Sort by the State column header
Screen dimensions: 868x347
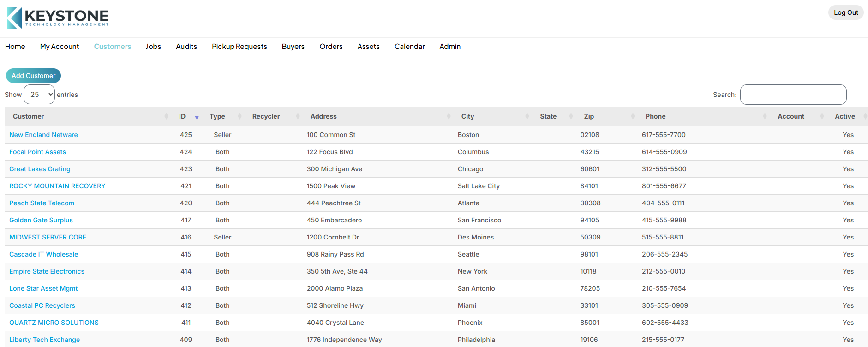(x=548, y=117)
